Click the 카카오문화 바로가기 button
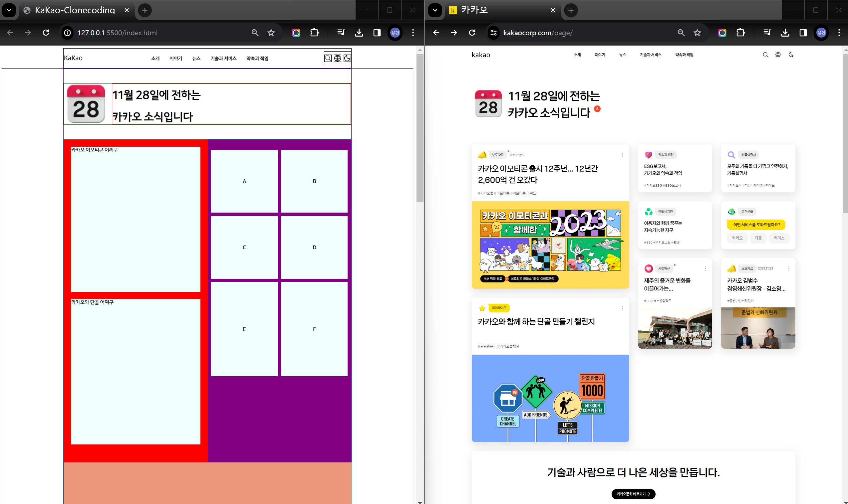Viewport: 848px width, 504px height. click(633, 494)
